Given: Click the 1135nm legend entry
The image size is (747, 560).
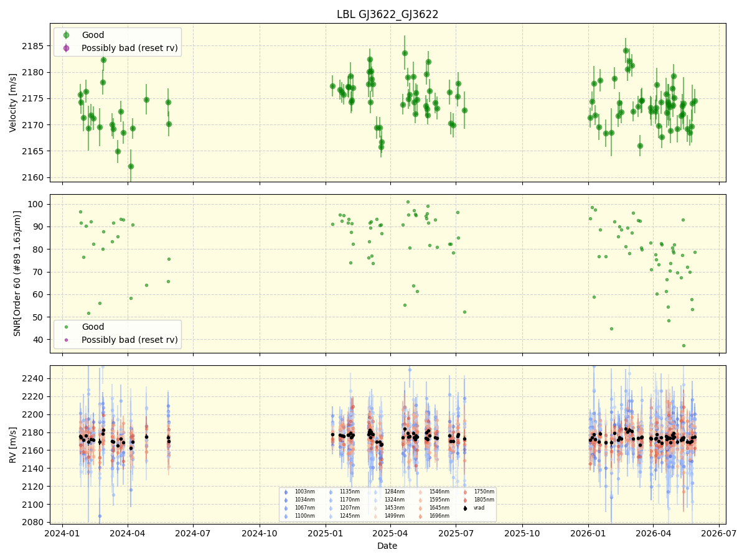Looking at the screenshot, I should tap(349, 492).
